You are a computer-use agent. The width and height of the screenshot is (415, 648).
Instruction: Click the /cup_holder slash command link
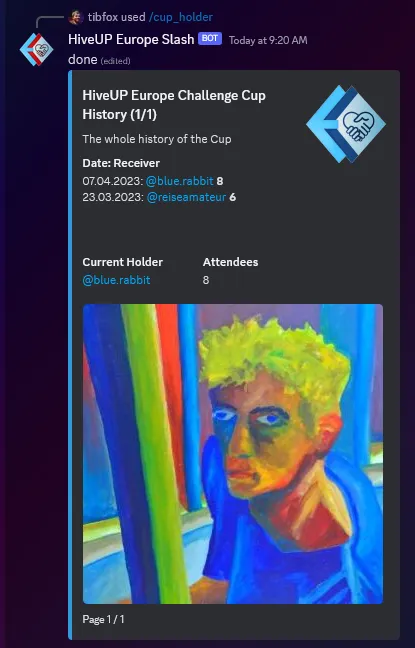[181, 17]
